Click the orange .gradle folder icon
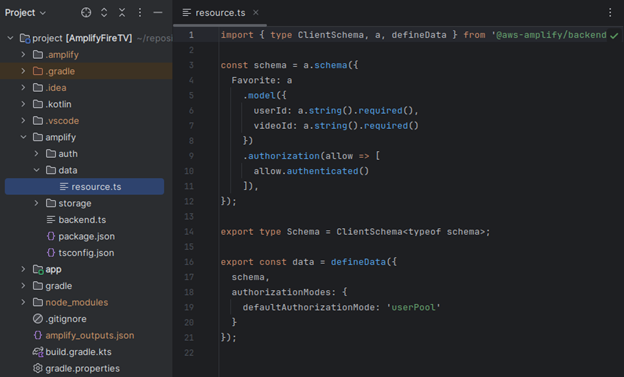This screenshot has width=624, height=377. tap(38, 71)
